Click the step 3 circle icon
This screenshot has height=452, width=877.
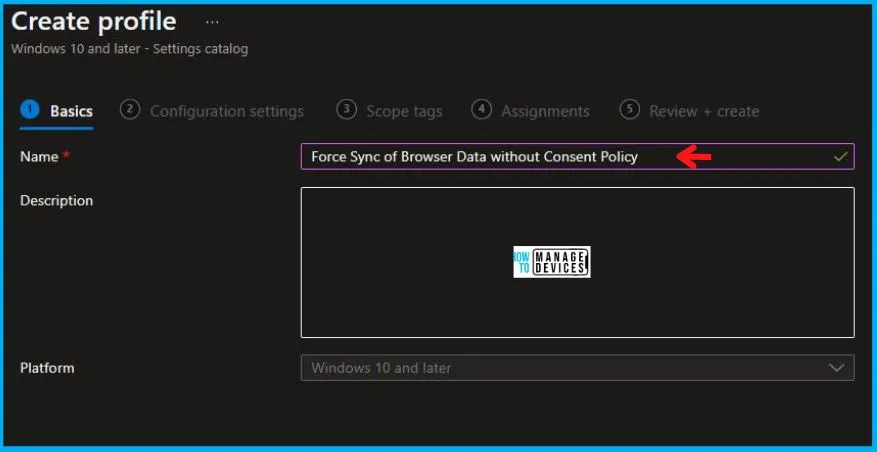[346, 110]
